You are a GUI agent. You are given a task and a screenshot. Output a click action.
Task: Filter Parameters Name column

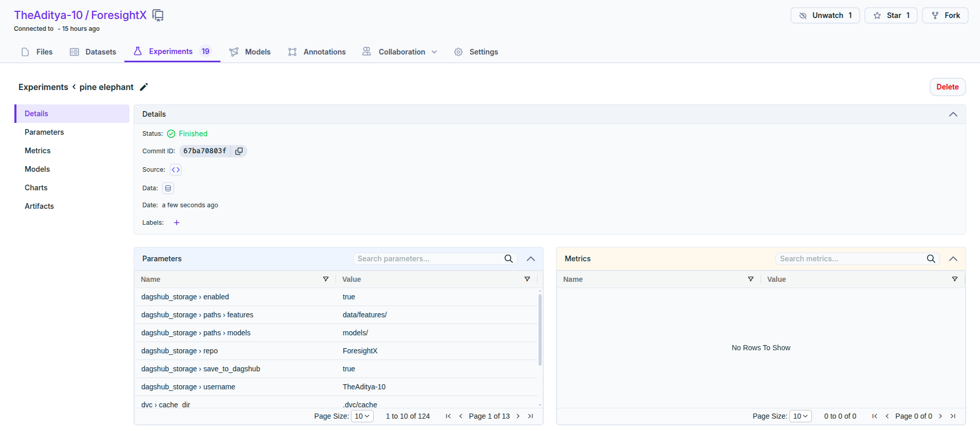(x=326, y=279)
